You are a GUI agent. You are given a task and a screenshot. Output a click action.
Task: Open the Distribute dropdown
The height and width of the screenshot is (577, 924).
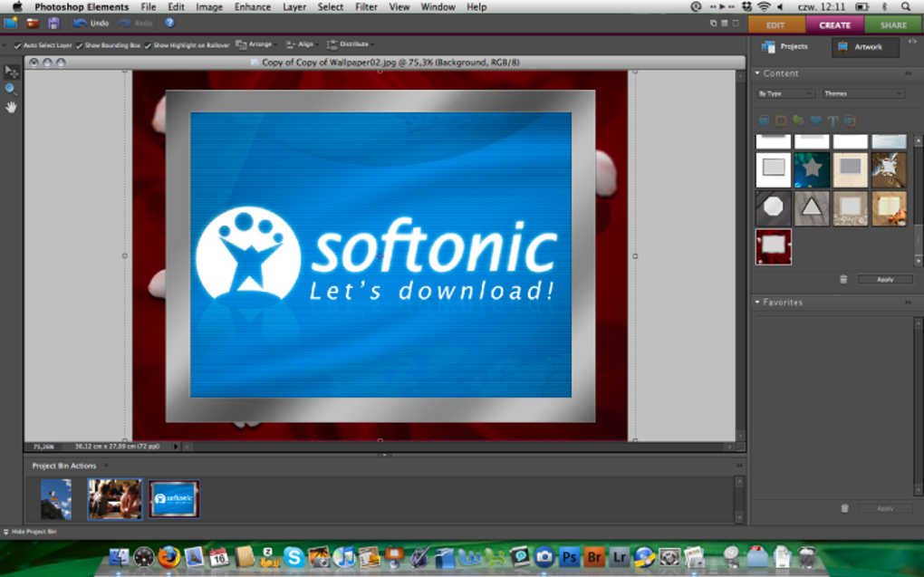click(x=351, y=44)
